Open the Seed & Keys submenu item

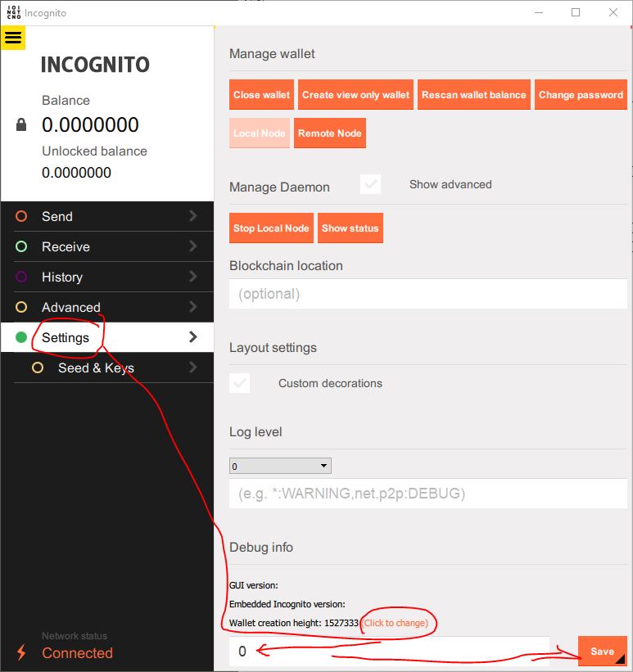tap(107, 368)
